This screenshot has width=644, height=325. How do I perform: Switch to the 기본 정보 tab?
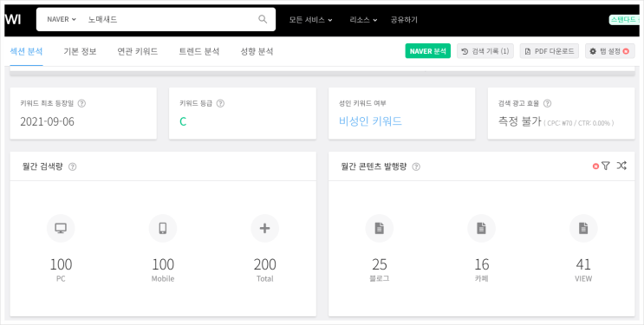pyautogui.click(x=80, y=52)
